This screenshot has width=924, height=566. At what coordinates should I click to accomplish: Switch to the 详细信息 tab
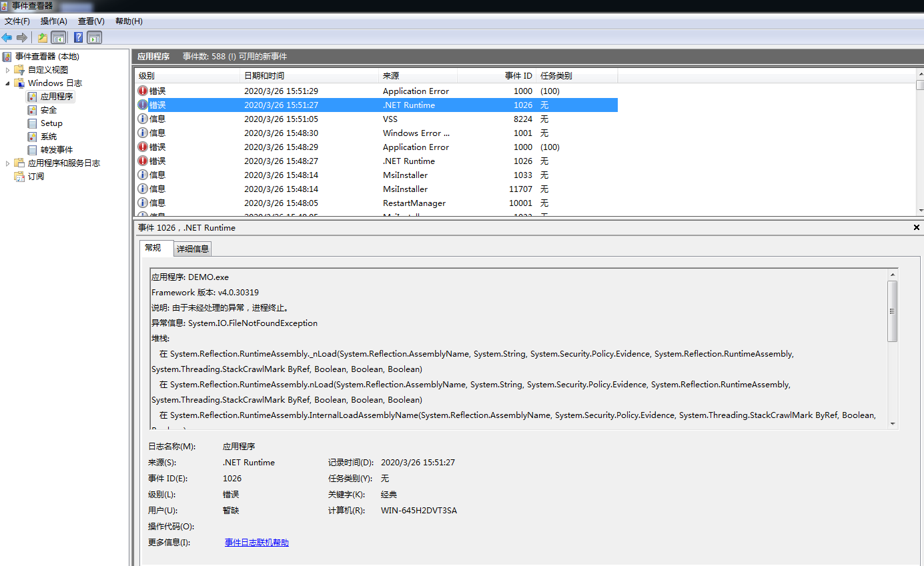[192, 248]
